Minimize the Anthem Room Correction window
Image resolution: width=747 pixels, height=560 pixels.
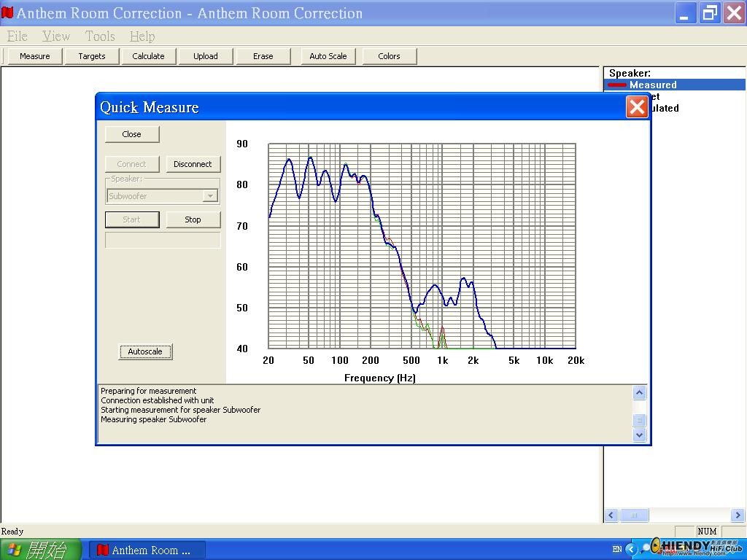pos(684,13)
